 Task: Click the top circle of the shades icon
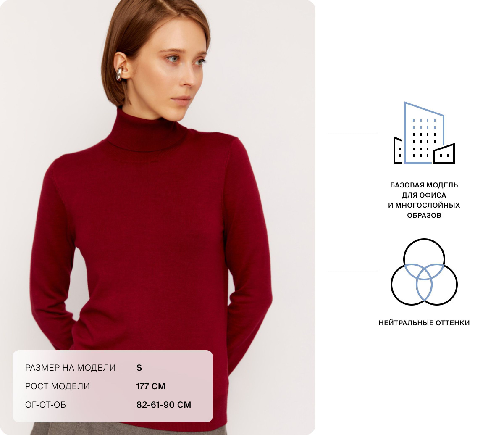coord(424,259)
